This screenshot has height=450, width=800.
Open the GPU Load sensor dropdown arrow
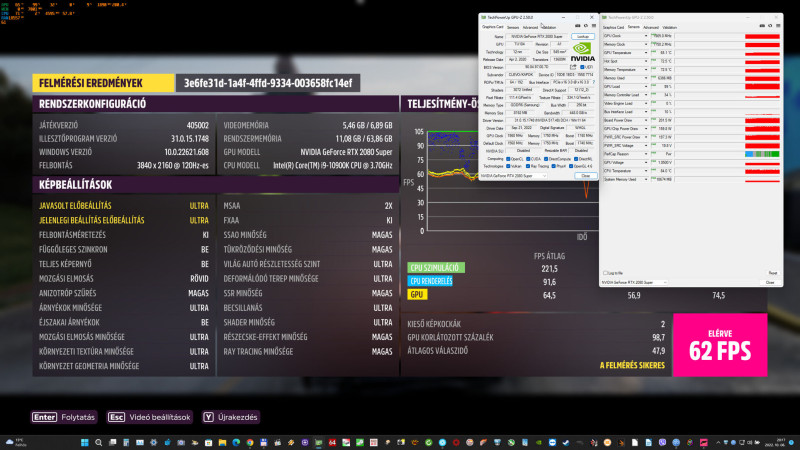646,86
